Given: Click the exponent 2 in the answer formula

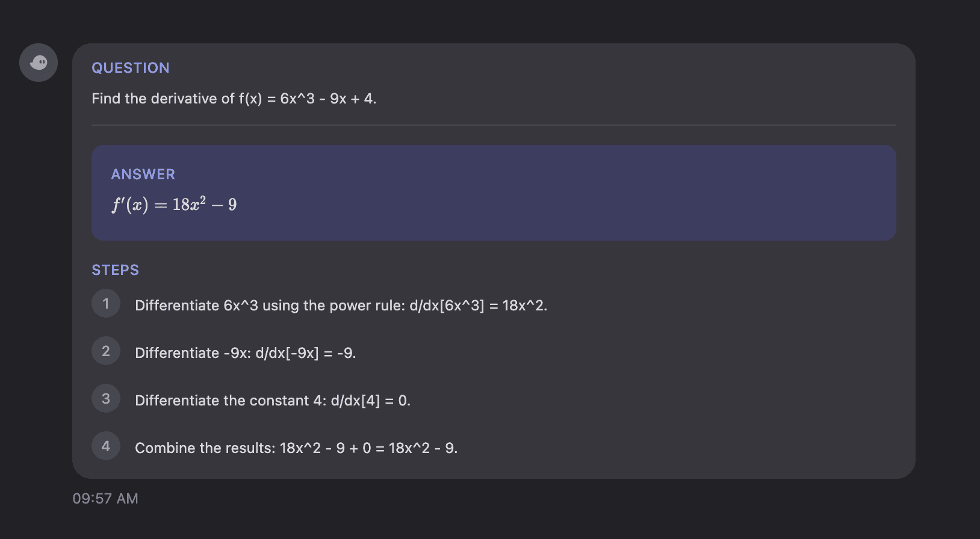Looking at the screenshot, I should coord(203,200).
